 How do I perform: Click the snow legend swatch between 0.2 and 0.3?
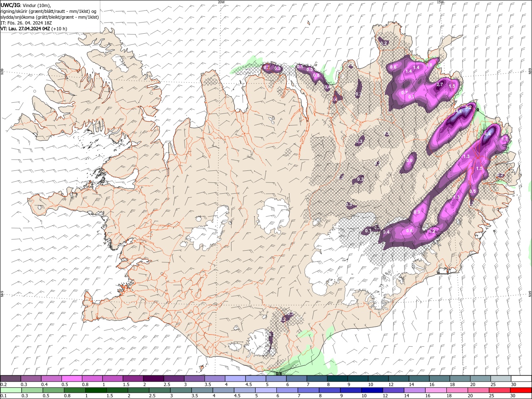[10, 379]
